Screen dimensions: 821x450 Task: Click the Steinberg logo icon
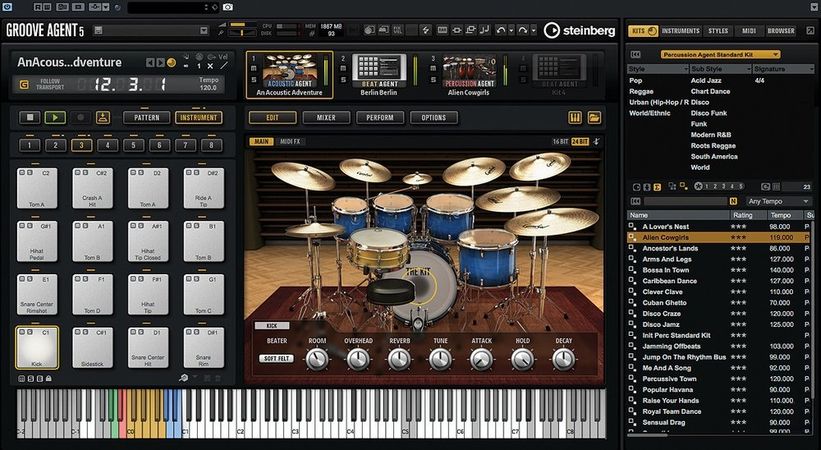coord(552,30)
